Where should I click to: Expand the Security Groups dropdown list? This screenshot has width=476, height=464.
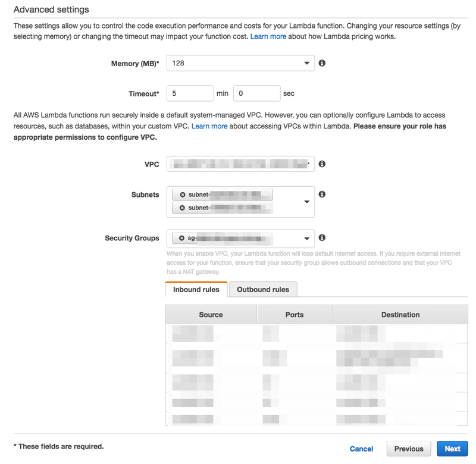pos(307,237)
